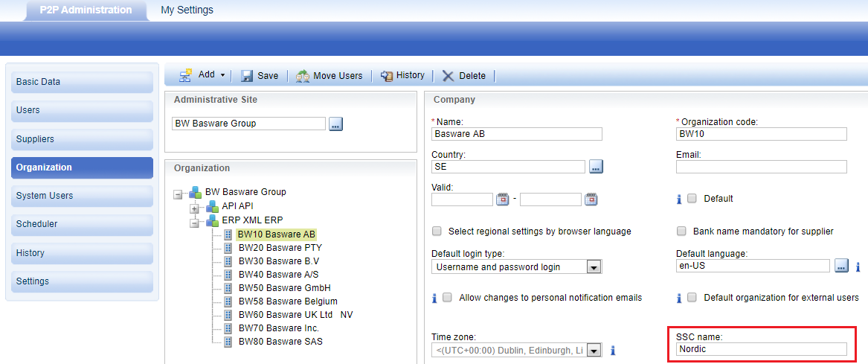The image size is (868, 364).
Task: Click the Add organization toolbar icon
Action: [x=185, y=74]
